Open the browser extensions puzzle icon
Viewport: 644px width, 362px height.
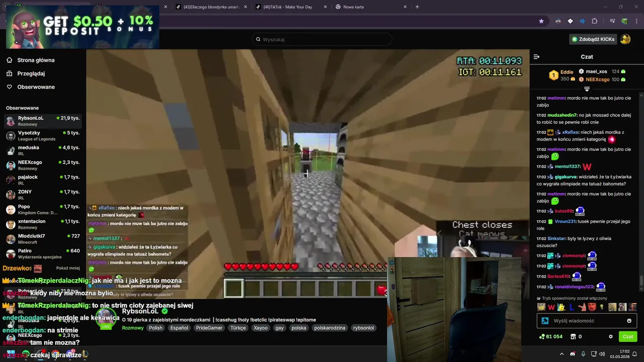[x=594, y=21]
